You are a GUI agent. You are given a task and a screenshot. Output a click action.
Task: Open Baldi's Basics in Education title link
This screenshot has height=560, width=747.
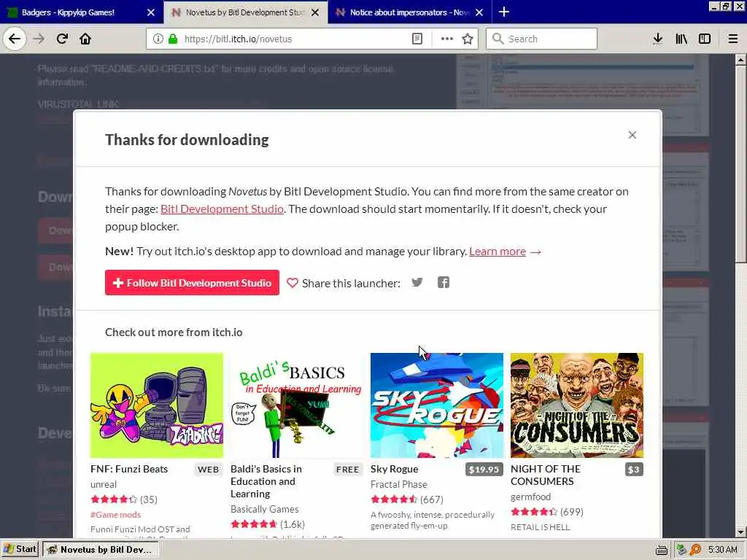(266, 481)
